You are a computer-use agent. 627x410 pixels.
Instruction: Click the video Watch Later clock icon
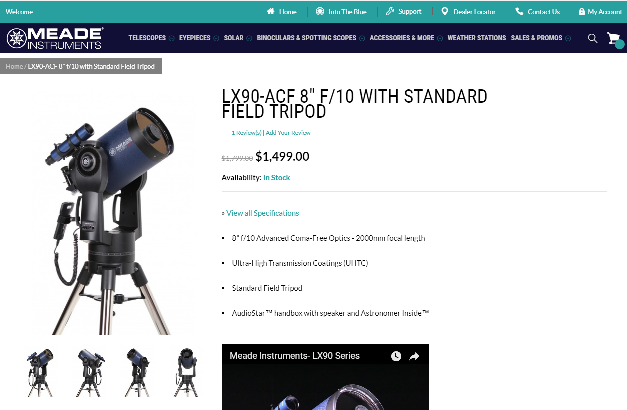pyautogui.click(x=396, y=356)
